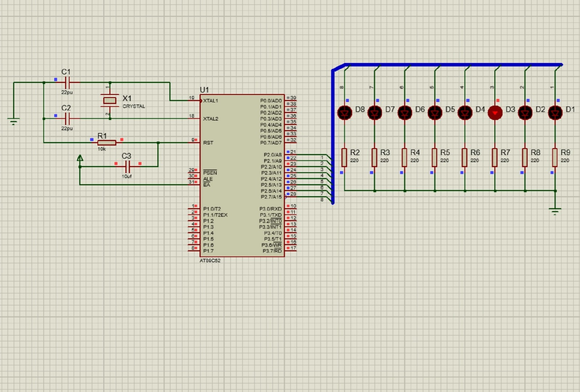Select LED D8 symbol
Screen dimensions: 580x392
pyautogui.click(x=345, y=113)
